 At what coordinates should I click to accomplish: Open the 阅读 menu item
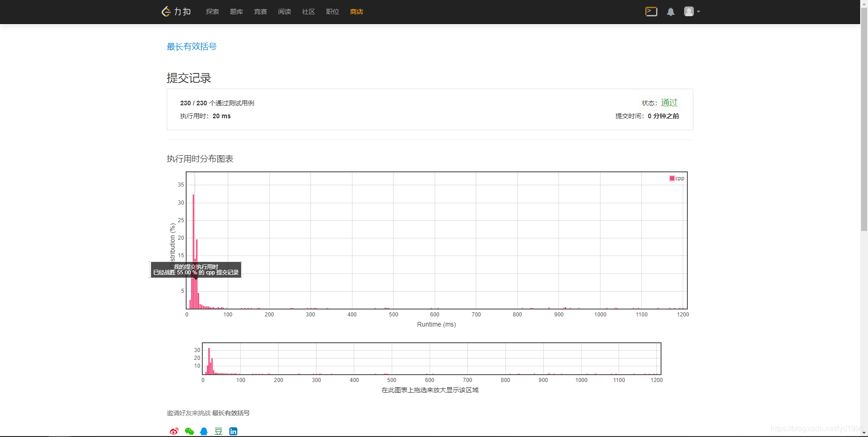(x=285, y=12)
